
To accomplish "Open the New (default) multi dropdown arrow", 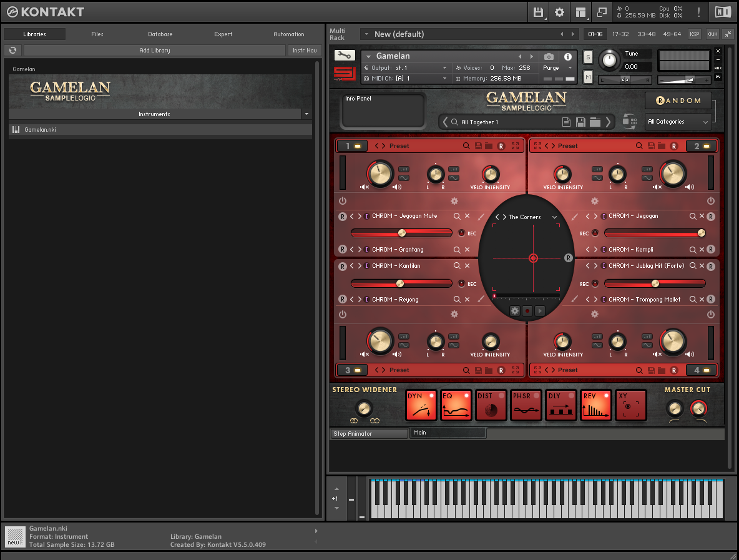I will coord(366,34).
